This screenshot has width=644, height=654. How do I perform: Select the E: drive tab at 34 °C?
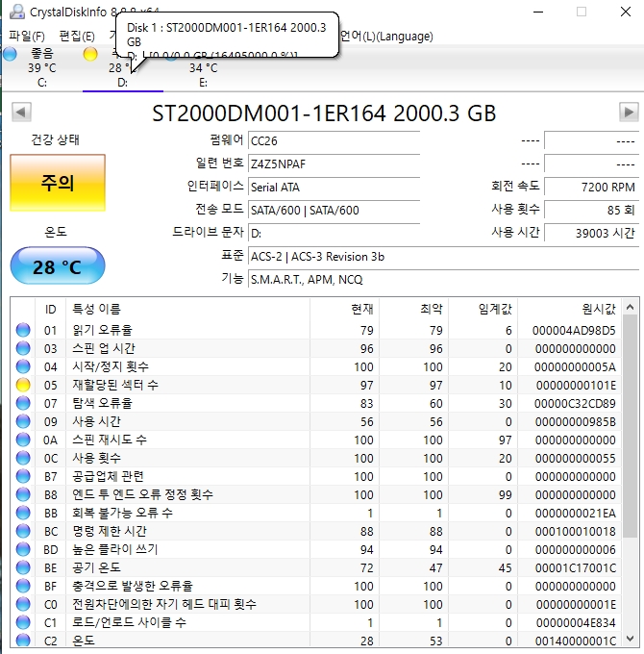pos(204,68)
